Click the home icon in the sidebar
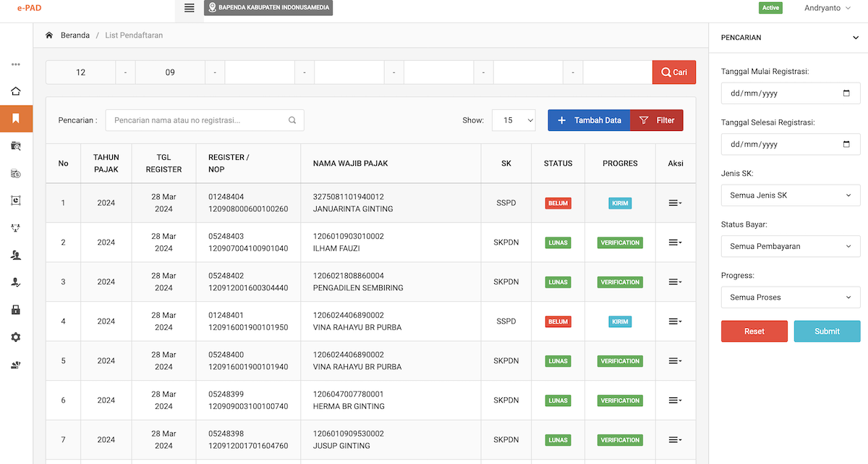 16,91
